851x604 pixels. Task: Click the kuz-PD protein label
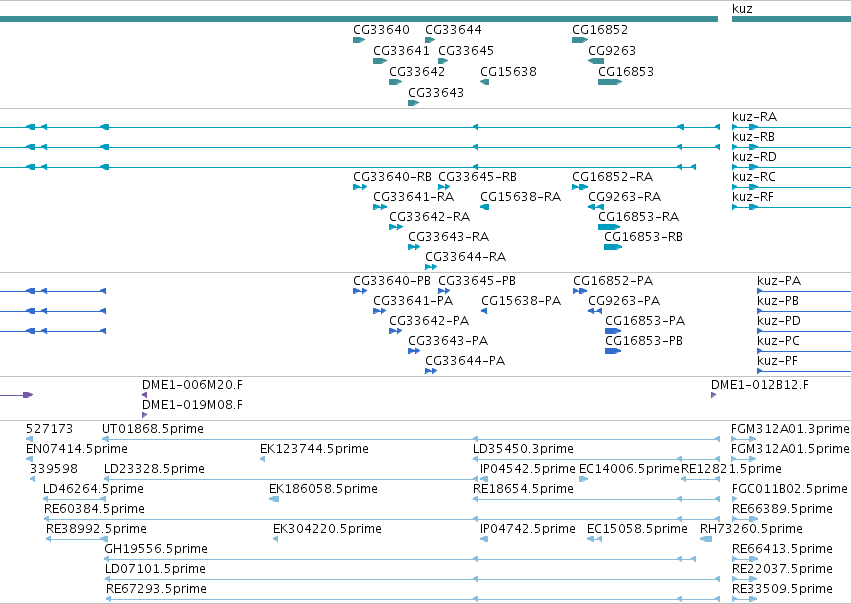(779, 321)
